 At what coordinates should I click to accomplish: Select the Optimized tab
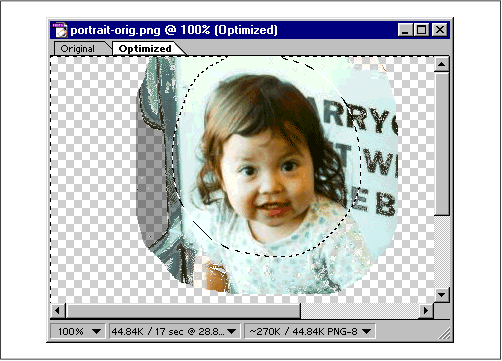146,49
